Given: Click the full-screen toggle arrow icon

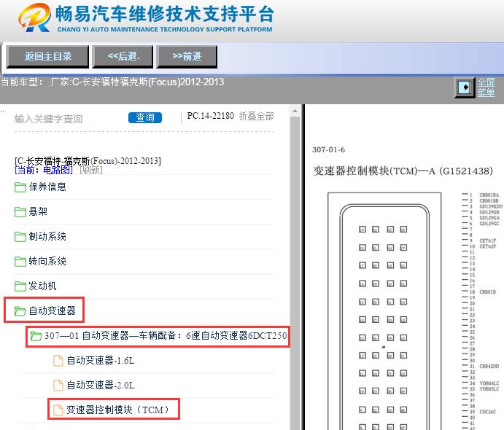Looking at the screenshot, I should click(464, 87).
